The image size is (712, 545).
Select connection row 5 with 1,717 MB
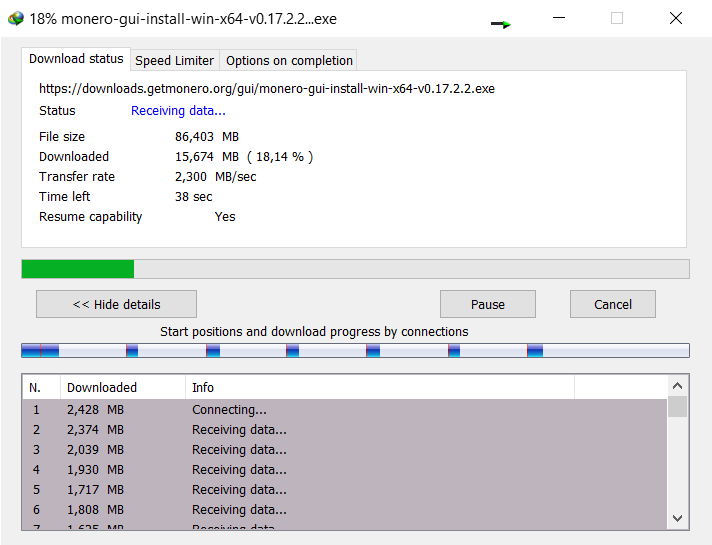(345, 490)
